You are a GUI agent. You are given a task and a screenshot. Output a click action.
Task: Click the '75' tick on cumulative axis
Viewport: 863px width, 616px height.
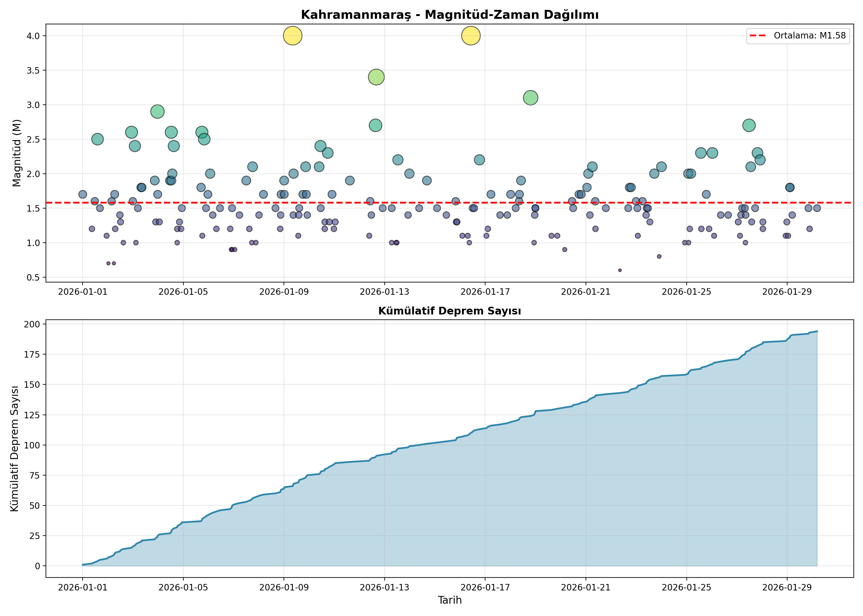click(x=35, y=475)
